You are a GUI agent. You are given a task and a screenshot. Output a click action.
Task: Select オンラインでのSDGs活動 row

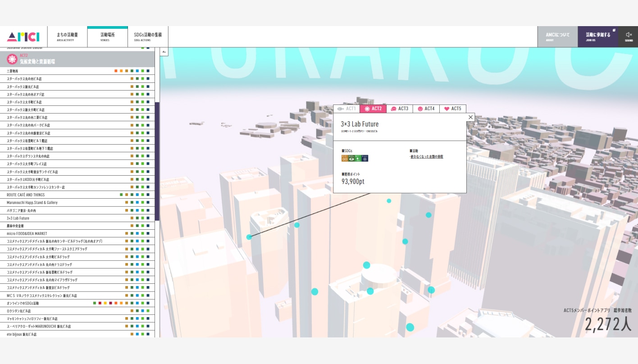[77, 303]
